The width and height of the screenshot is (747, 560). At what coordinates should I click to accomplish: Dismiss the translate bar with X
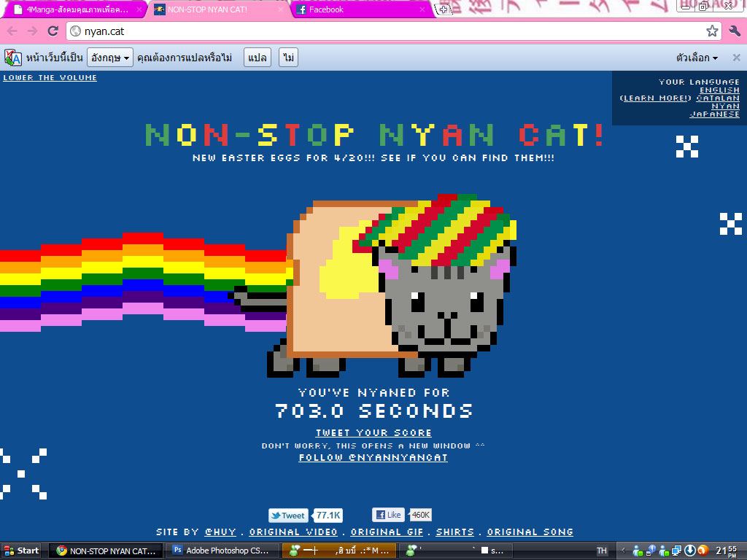[x=737, y=58]
